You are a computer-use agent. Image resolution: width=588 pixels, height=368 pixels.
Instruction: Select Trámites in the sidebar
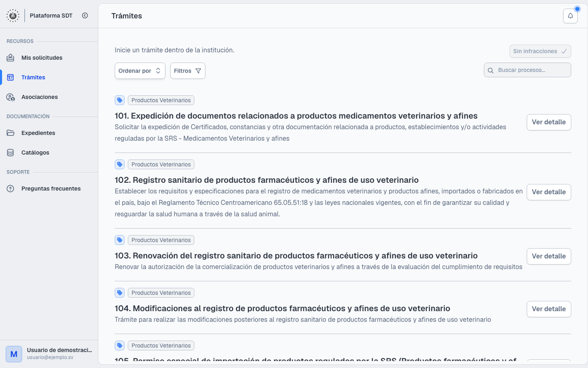click(49, 77)
